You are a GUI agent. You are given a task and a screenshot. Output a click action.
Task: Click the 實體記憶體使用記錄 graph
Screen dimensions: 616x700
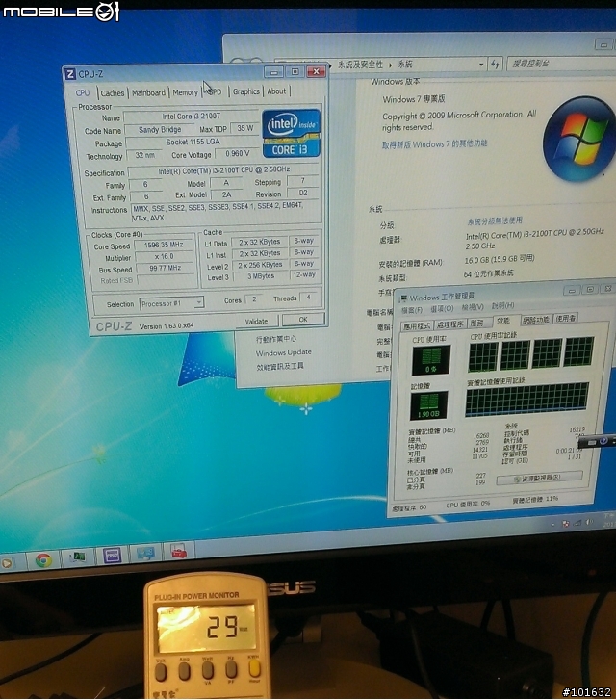coord(526,400)
